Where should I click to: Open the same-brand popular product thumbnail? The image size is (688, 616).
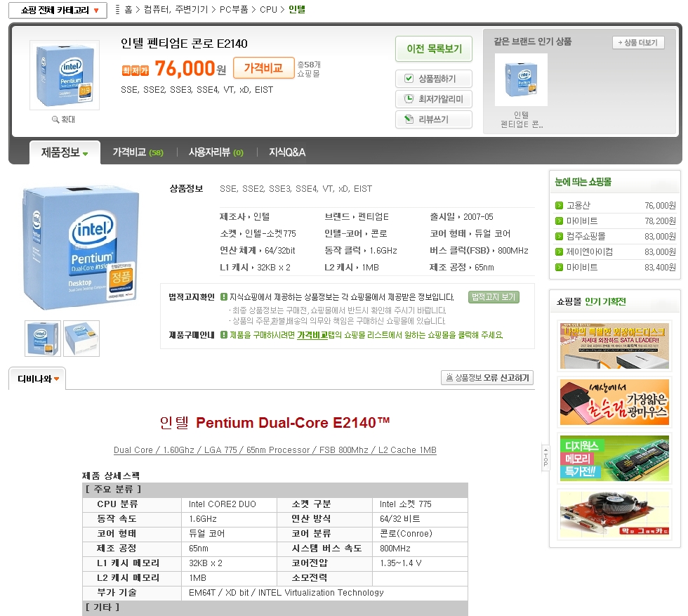point(521,79)
